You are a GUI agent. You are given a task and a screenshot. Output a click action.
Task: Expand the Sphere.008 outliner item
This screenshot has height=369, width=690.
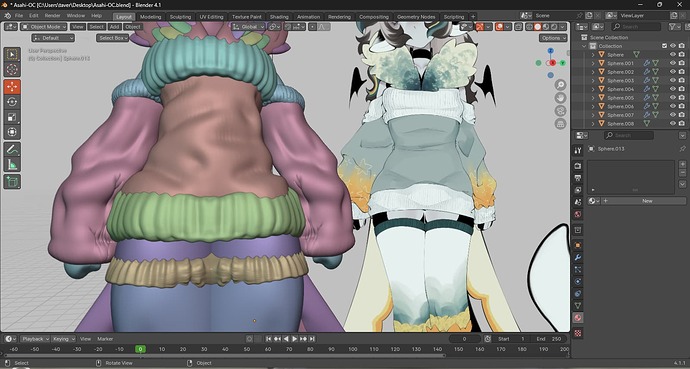(x=593, y=124)
